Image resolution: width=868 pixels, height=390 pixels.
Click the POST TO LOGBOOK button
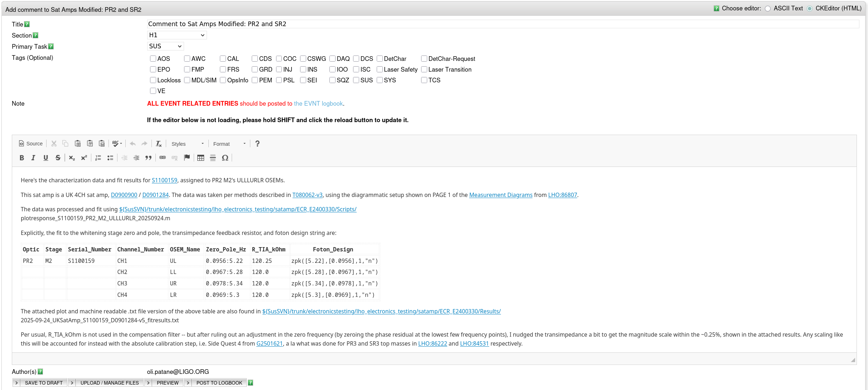tap(219, 383)
